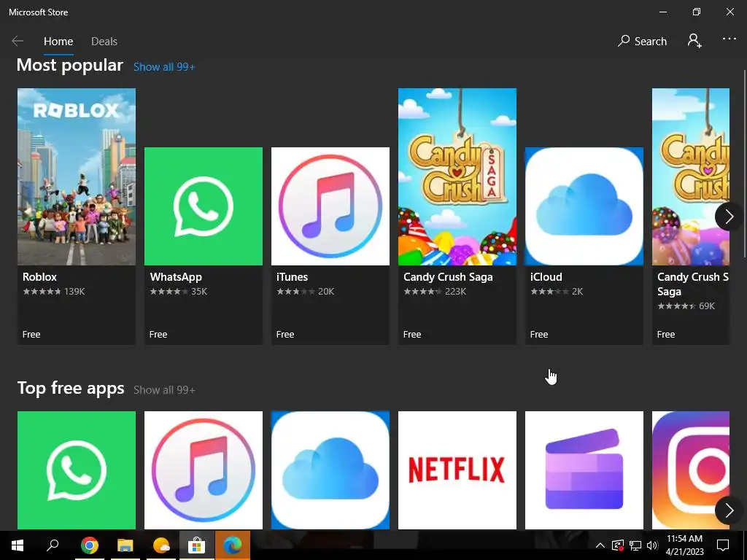Go back with the back arrow
747x560 pixels.
point(18,42)
